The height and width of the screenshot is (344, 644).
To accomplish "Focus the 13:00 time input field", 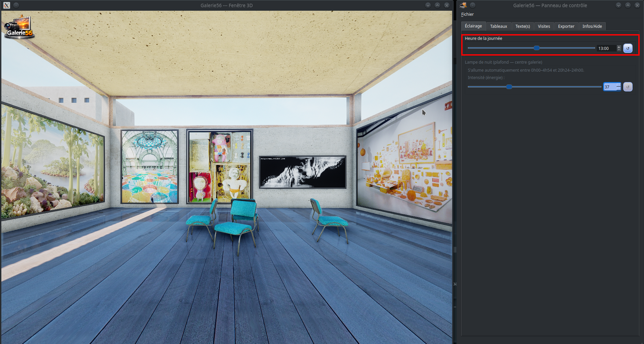I will [606, 49].
